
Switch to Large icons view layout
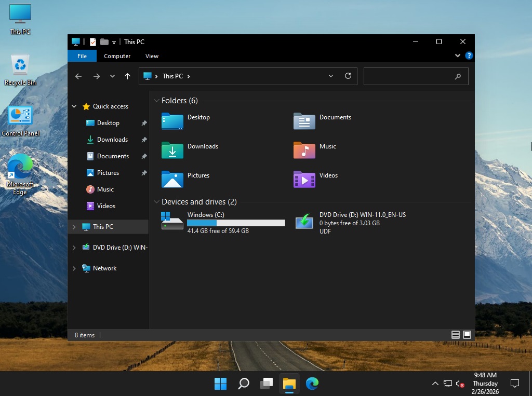[467, 335]
